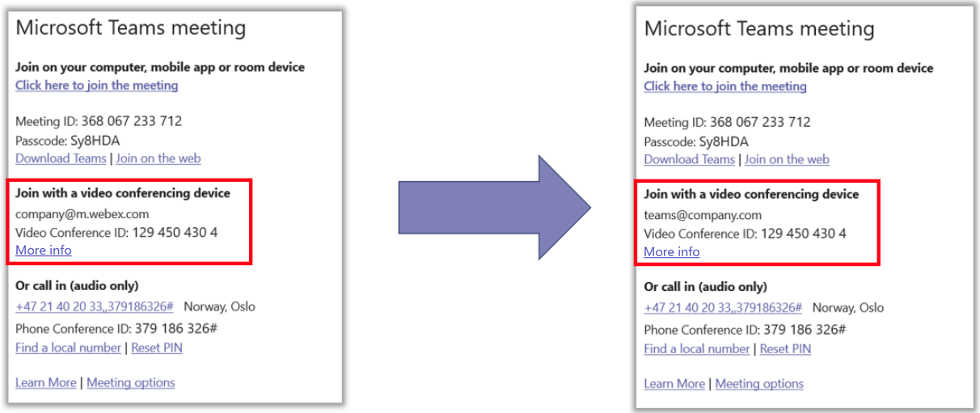
Task: Open Learn More link in right invite
Action: tap(674, 384)
